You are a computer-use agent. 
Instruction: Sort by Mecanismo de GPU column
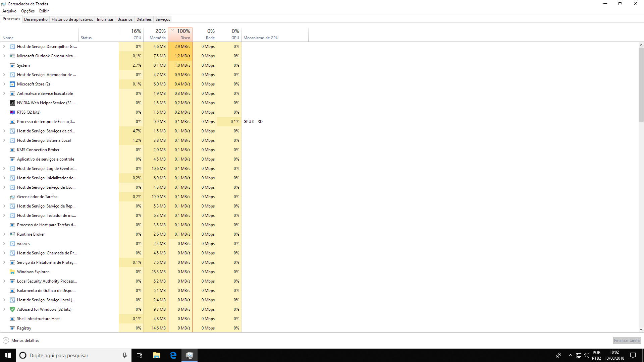275,35
